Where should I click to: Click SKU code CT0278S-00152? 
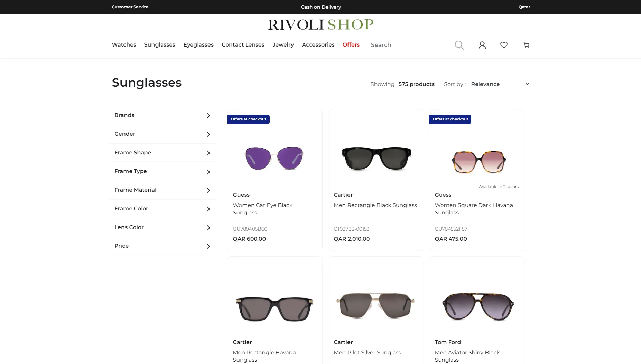[351, 229]
